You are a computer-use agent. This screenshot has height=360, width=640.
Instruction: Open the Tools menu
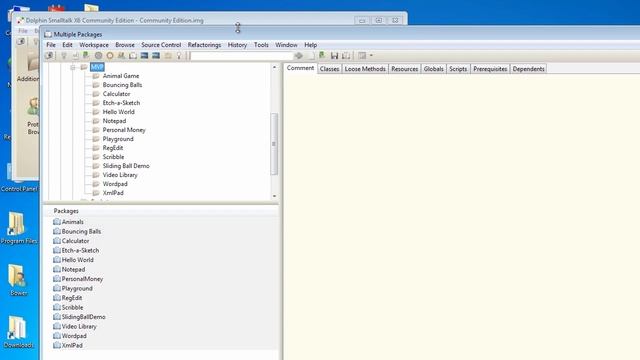tap(261, 45)
